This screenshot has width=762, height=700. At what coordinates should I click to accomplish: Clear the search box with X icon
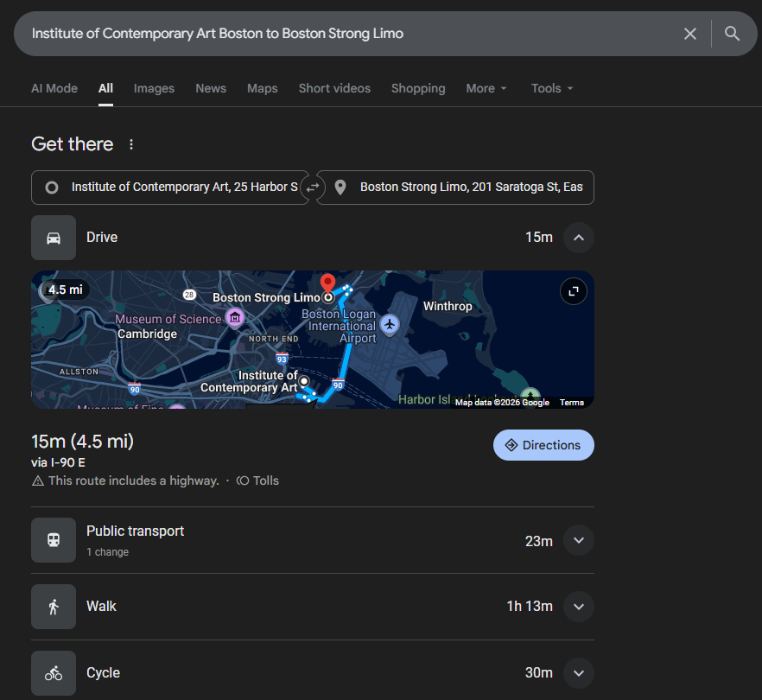(690, 34)
